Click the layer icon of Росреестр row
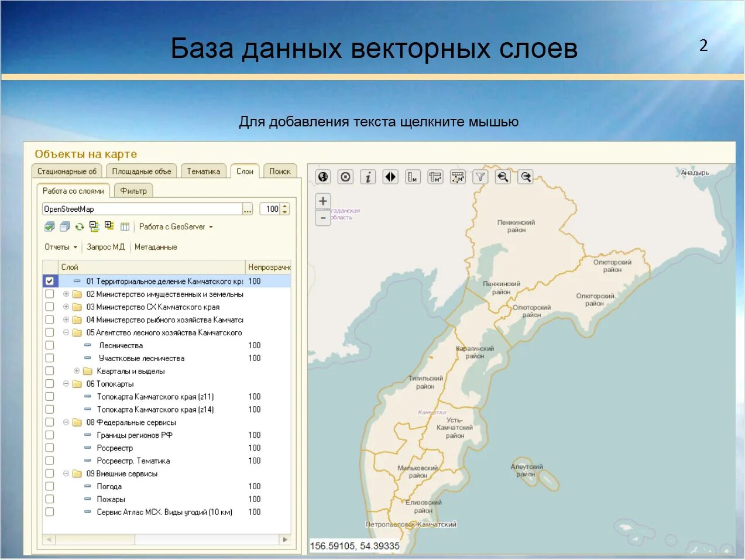The height and width of the screenshot is (560, 745). point(88,448)
